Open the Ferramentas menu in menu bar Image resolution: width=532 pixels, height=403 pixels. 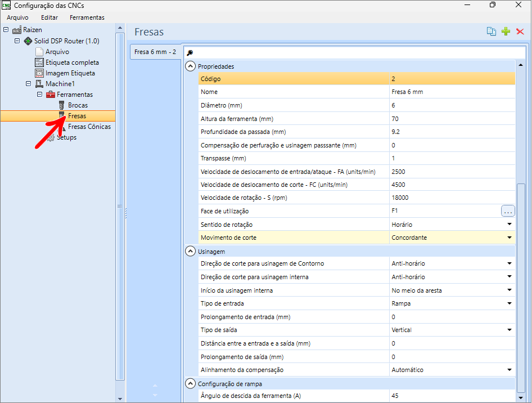click(87, 17)
